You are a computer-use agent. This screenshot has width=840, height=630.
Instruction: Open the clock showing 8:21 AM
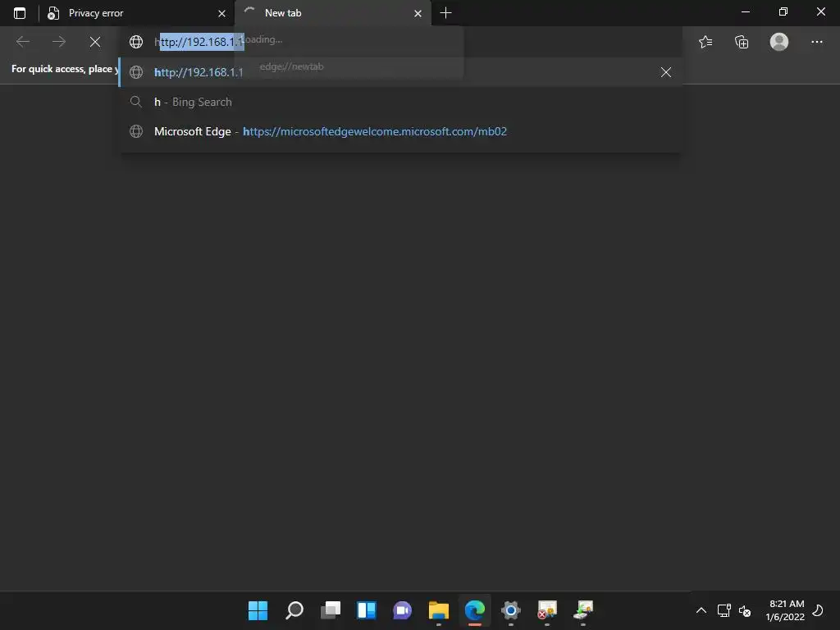click(785, 610)
